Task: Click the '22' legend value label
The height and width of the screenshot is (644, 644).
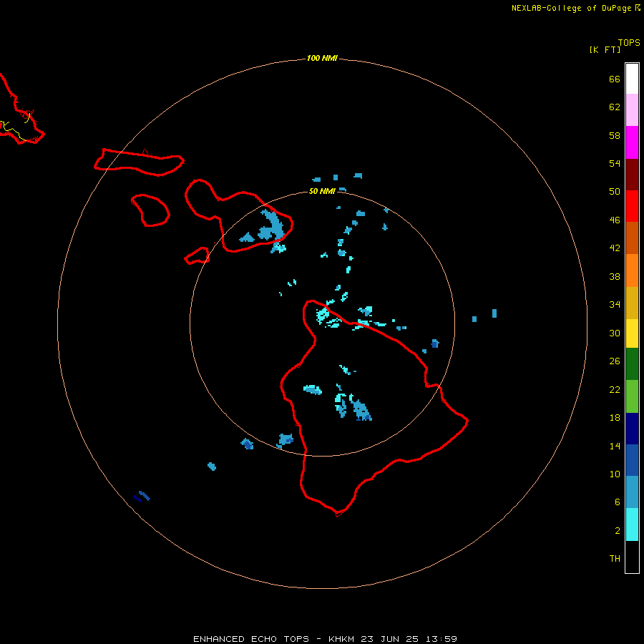Action: pyautogui.click(x=615, y=390)
